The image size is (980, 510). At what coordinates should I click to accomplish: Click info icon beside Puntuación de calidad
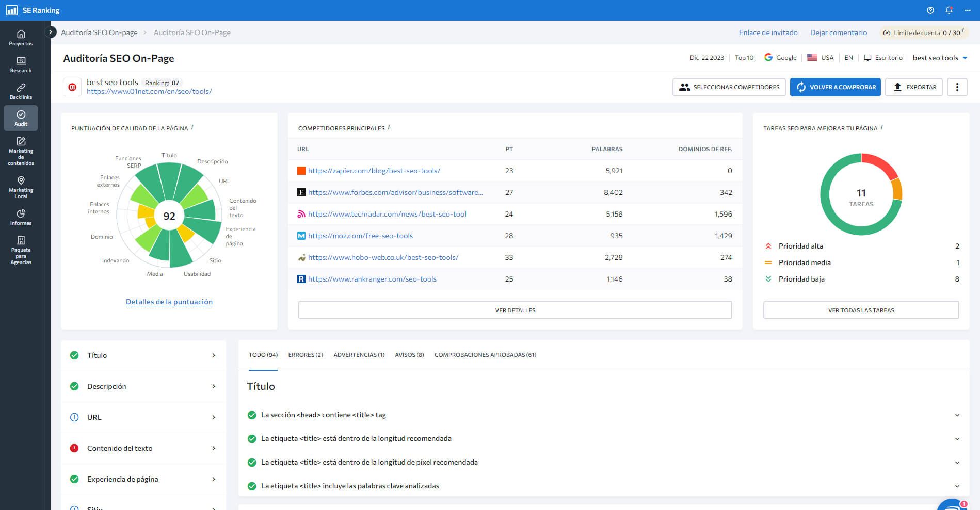coord(192,127)
